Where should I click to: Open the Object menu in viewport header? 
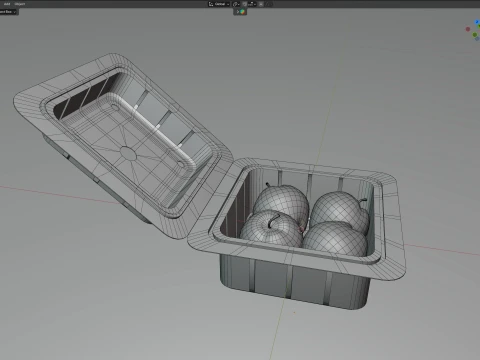point(20,4)
